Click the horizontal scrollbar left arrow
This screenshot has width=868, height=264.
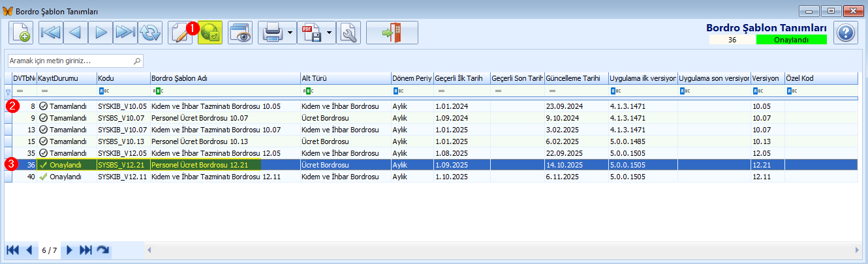[148, 250]
